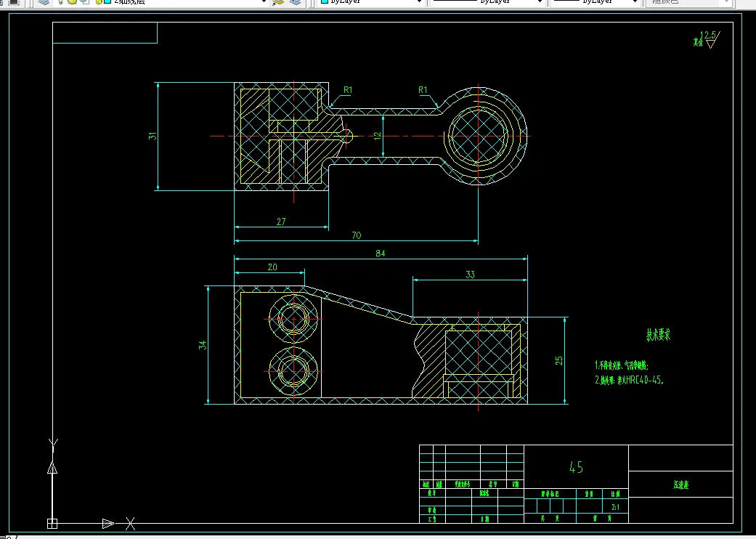The image size is (756, 539).
Task: Select the 技术要求 heading text
Action: pos(658,335)
